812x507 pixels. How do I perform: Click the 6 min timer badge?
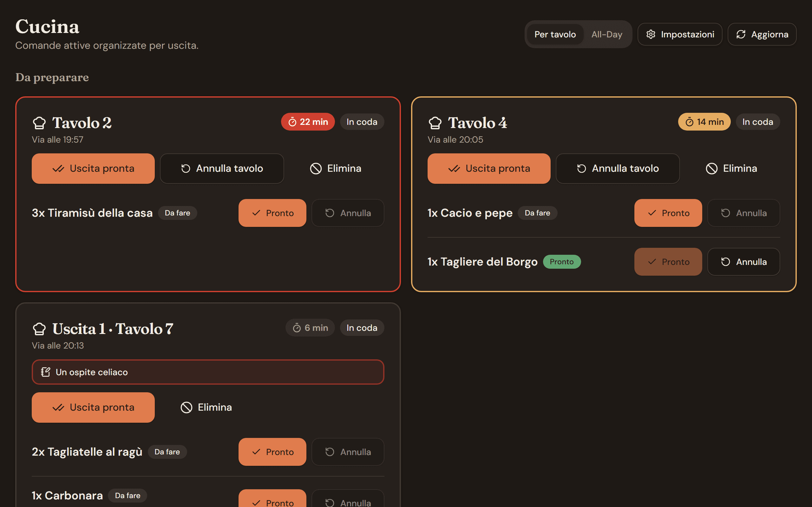click(310, 328)
